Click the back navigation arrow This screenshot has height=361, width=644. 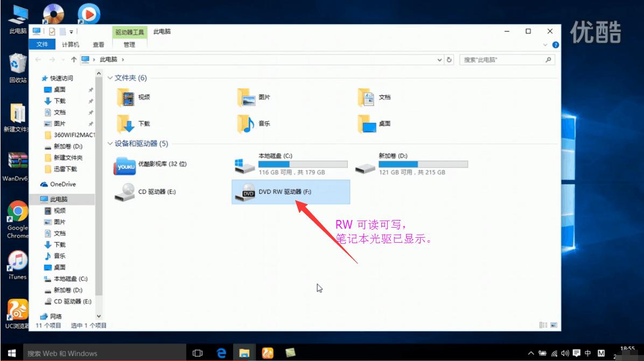coord(38,60)
